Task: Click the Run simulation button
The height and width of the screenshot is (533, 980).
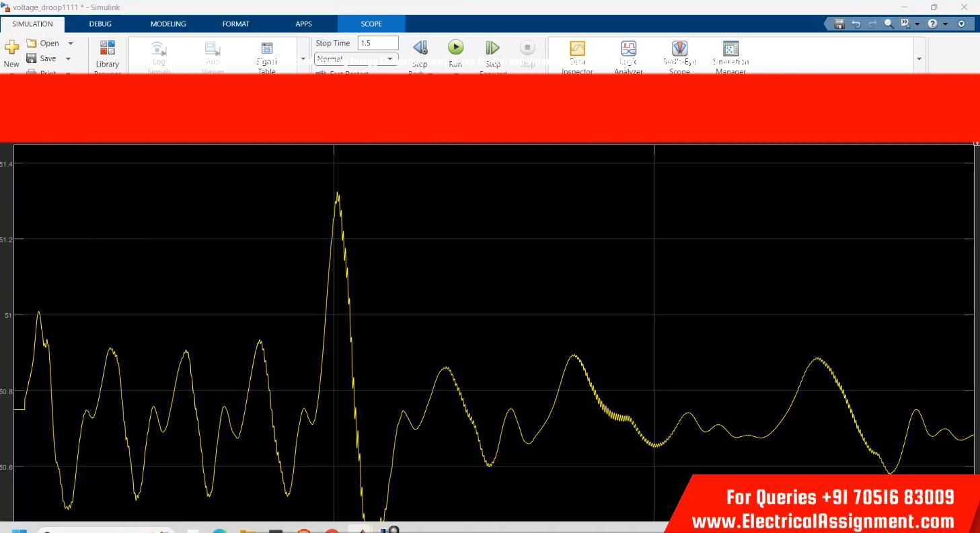Action: (x=455, y=48)
